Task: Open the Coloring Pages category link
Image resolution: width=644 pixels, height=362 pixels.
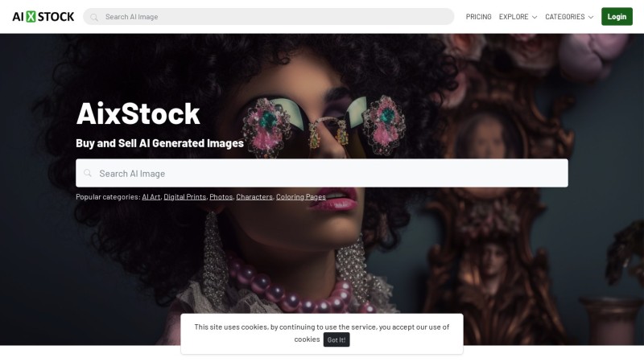Action: coord(300,196)
